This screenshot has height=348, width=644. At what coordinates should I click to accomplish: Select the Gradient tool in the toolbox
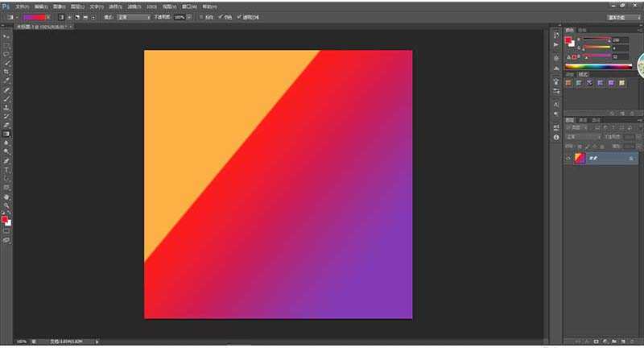click(7, 134)
